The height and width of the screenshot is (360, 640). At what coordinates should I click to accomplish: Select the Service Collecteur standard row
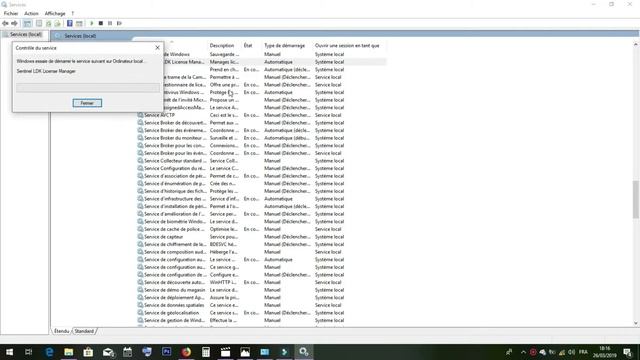pyautogui.click(x=261, y=161)
